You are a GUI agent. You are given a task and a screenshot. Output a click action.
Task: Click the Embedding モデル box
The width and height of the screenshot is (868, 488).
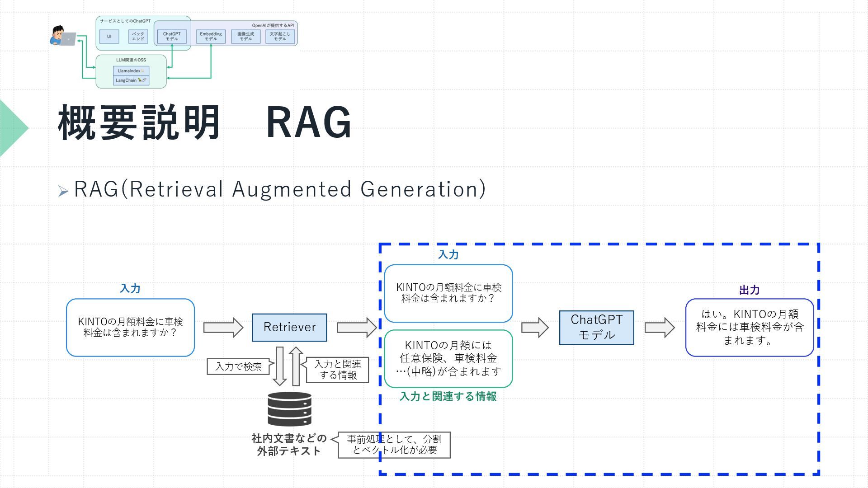coord(211,37)
